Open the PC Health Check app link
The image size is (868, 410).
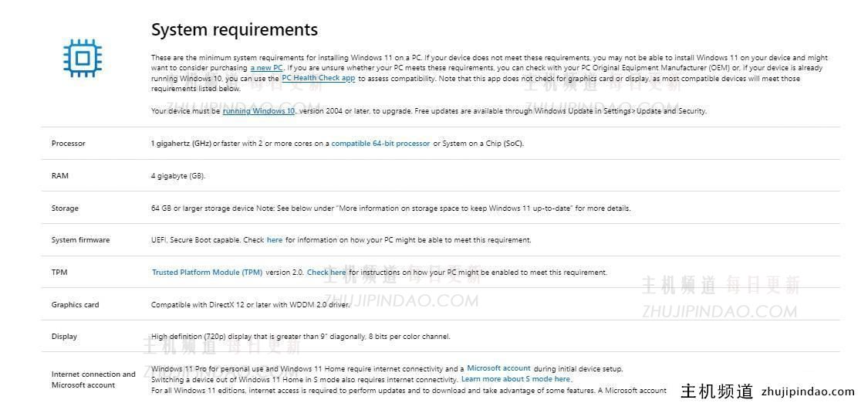click(x=318, y=78)
